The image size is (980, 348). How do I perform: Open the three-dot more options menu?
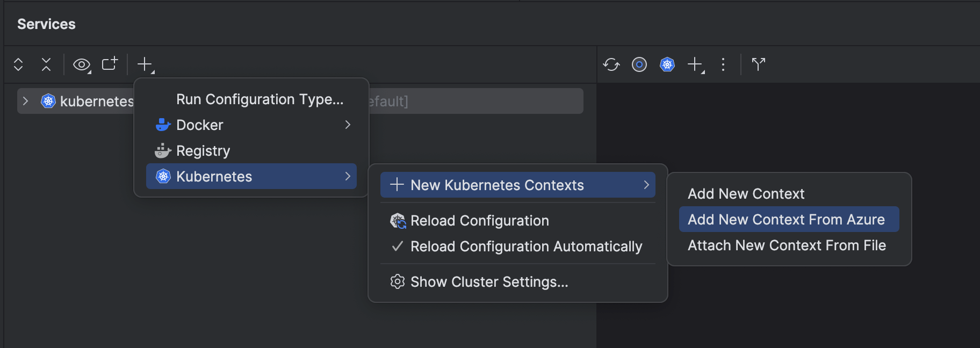(723, 64)
